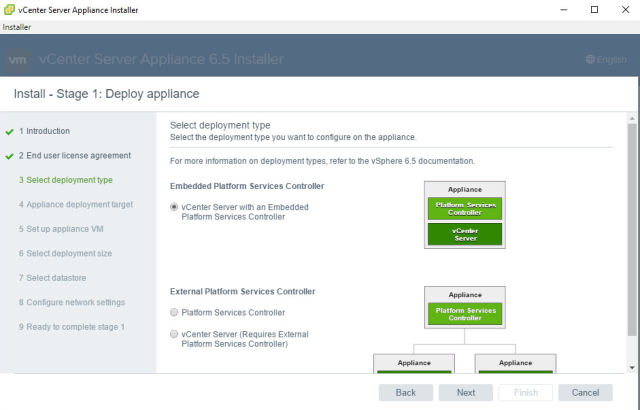
Task: Open step 5 Set up appliance VM
Action: point(61,229)
